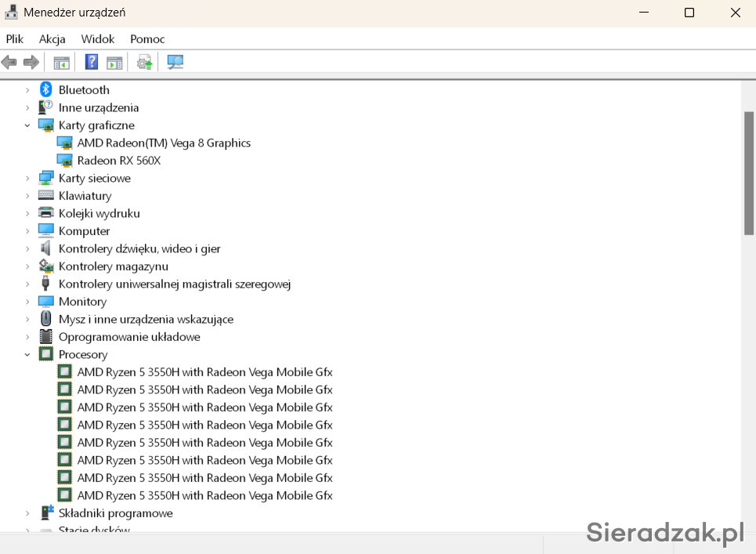The width and height of the screenshot is (756, 554).
Task: Click the Karty graficzne category icon
Action: [x=45, y=125]
